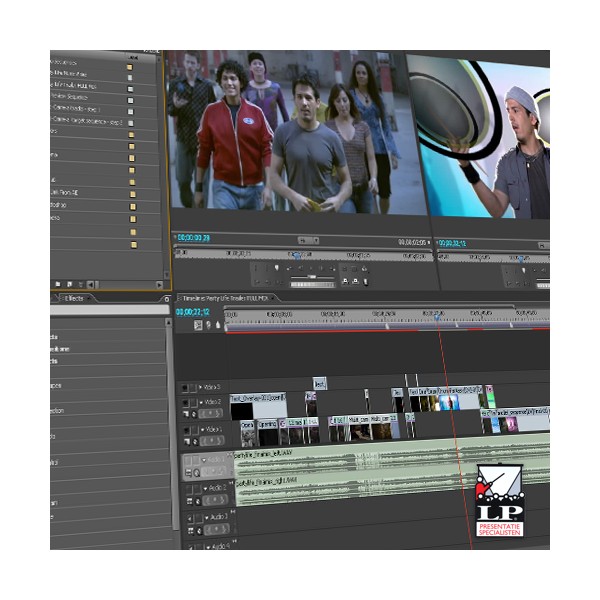Click the source monitor timecode display
600x600 pixels.
pyautogui.click(x=190, y=238)
